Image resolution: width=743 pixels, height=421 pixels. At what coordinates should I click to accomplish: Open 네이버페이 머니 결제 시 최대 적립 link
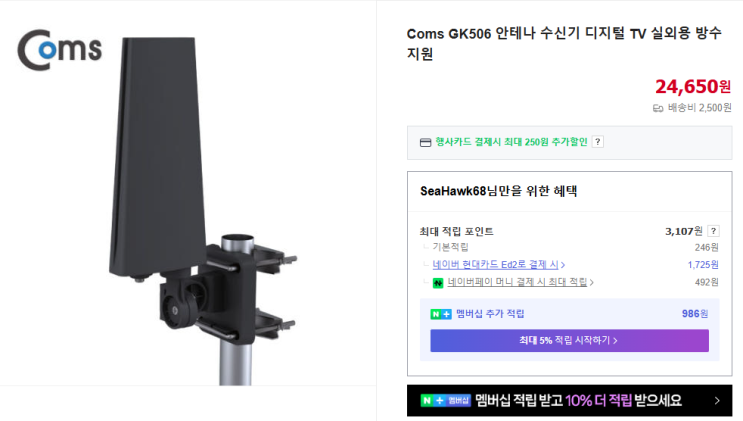pos(517,282)
